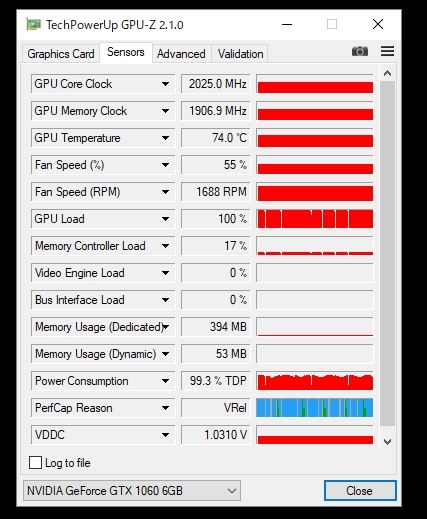Click the GPU Core Clock graph
Image resolution: width=427 pixels, height=519 pixels.
[x=315, y=84]
